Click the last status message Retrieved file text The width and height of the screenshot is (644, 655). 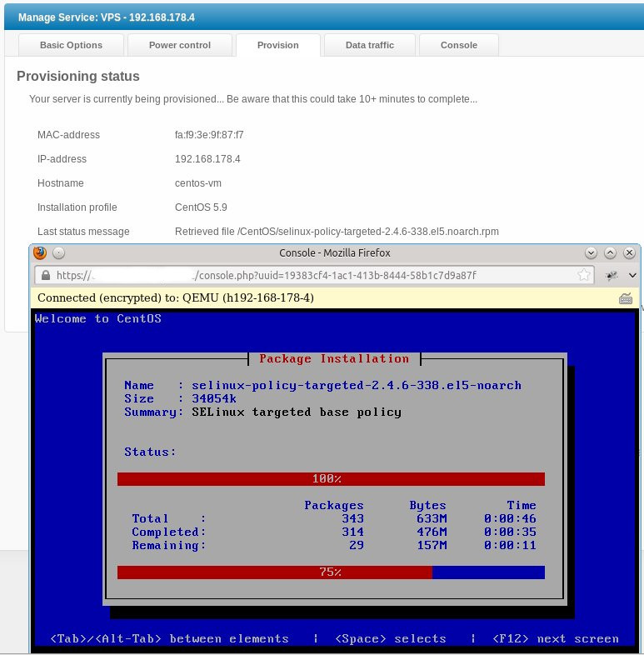(337, 232)
